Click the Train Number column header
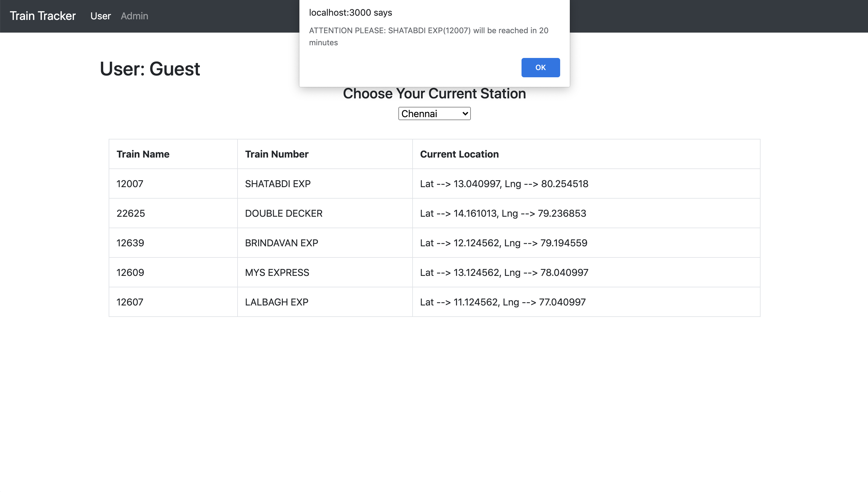This screenshot has height=492, width=868. [276, 154]
